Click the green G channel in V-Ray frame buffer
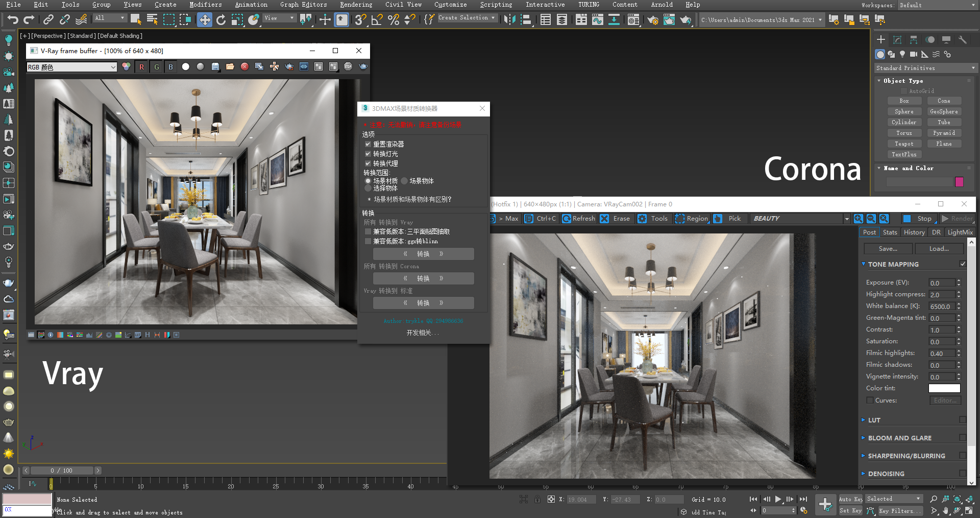This screenshot has width=980, height=518. pyautogui.click(x=156, y=67)
